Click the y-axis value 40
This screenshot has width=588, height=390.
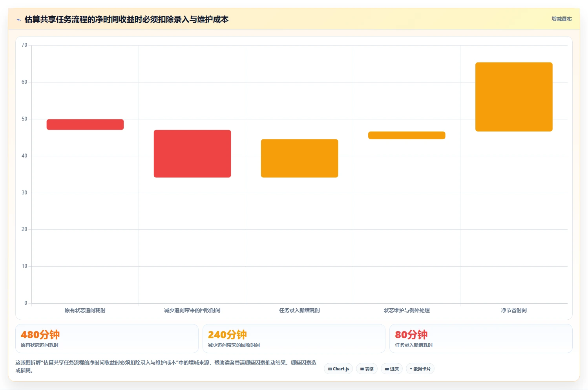coord(24,156)
